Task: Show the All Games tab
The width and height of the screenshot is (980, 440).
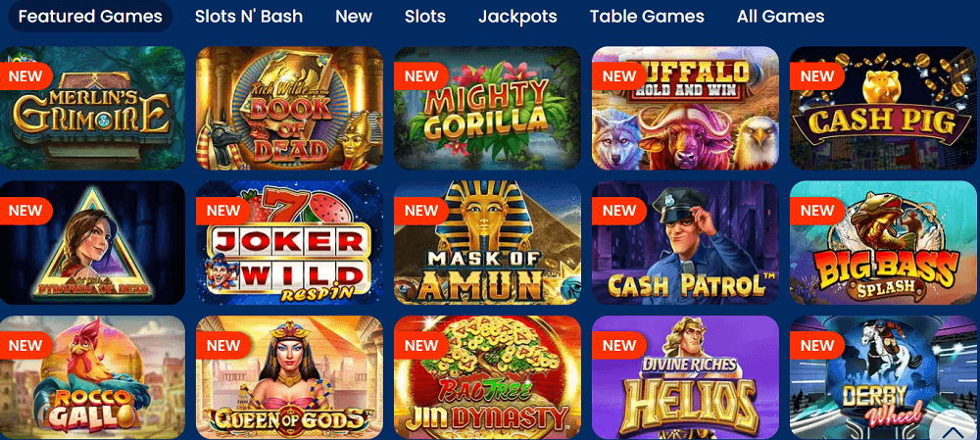Action: point(781,17)
